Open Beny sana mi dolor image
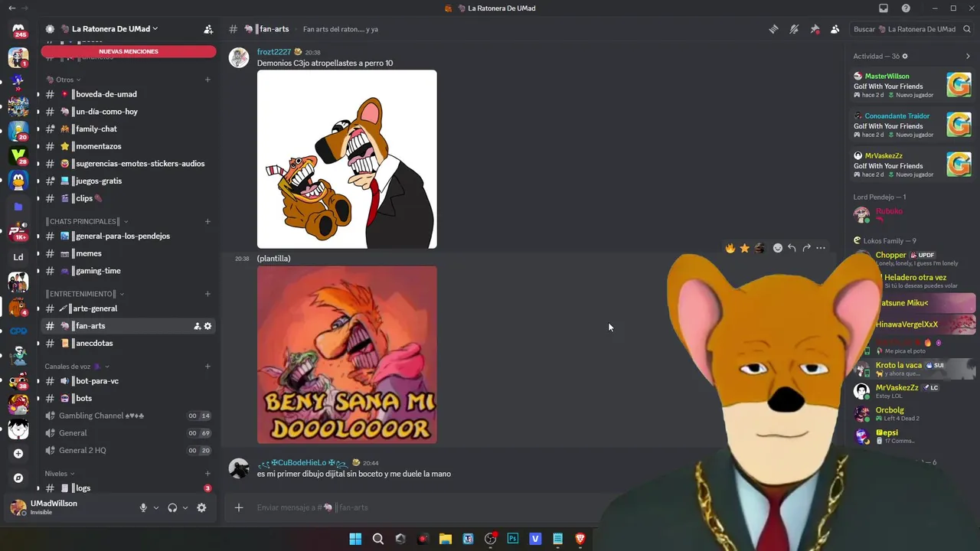Screen dimensions: 980x551 pos(347,354)
